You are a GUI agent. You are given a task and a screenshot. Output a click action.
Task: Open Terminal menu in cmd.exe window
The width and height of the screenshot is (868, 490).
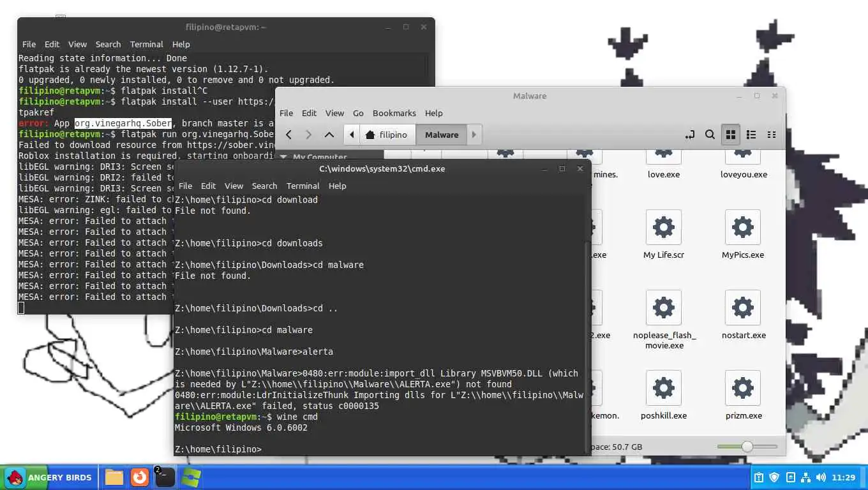coord(303,186)
